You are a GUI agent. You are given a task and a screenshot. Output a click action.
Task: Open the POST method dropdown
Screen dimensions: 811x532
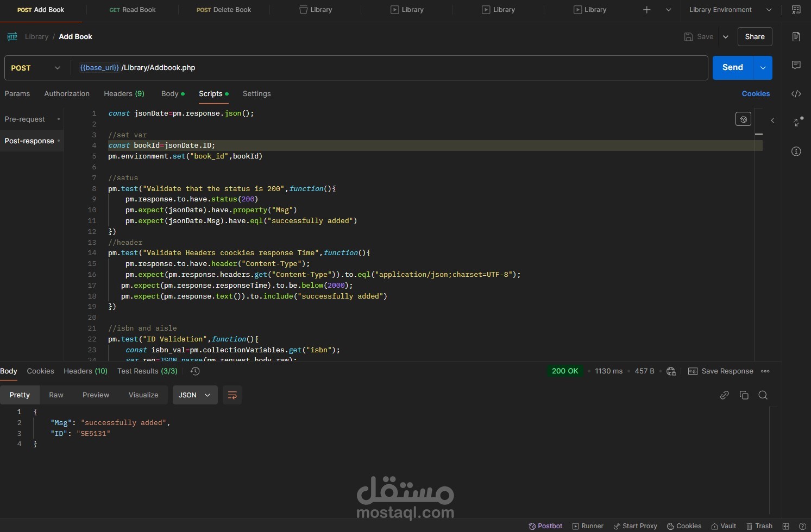tap(35, 68)
